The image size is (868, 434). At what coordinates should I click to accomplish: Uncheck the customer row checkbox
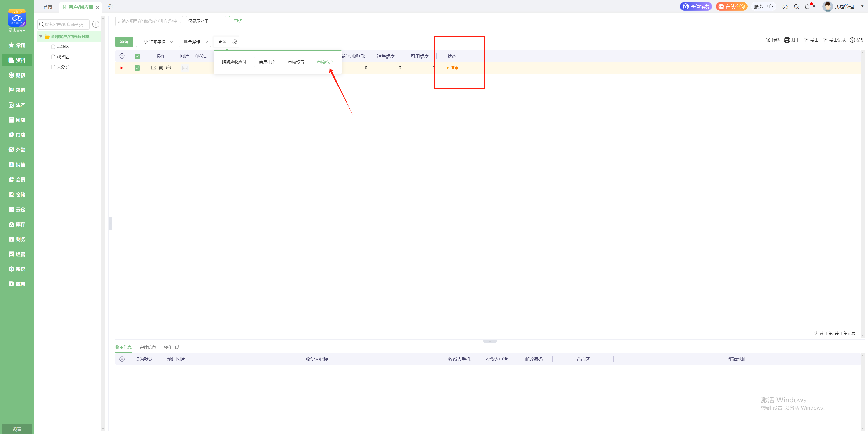click(x=137, y=68)
